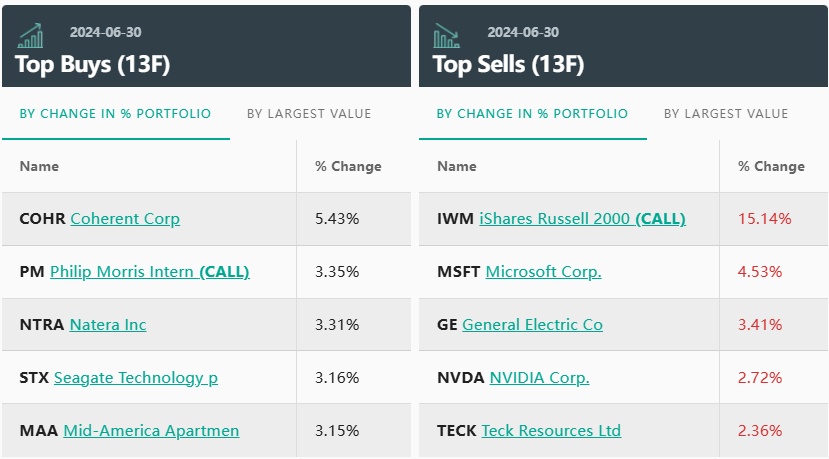Click the Top Sells Name column header

(457, 167)
